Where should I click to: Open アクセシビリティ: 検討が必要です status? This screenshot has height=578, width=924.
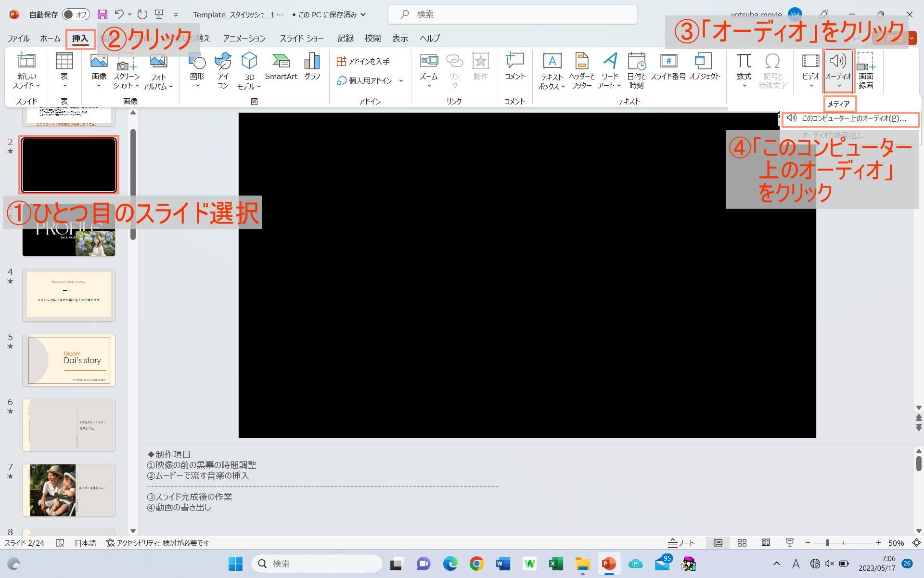coord(158,543)
